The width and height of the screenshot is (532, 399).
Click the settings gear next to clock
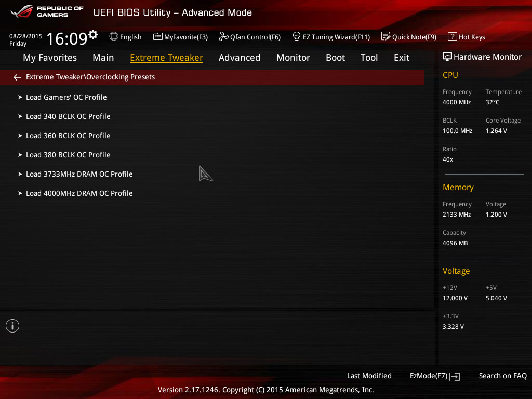pos(93,34)
